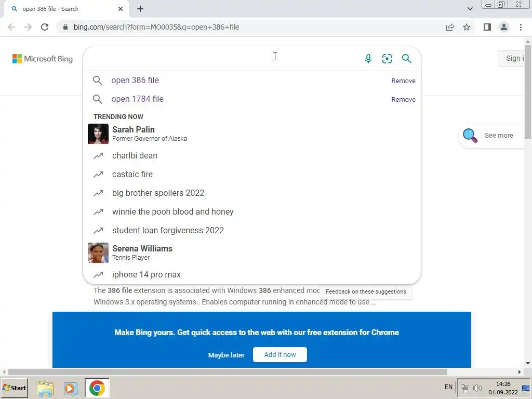Image resolution: width=532 pixels, height=399 pixels.
Task: Click the show desktop icon in tray
Action: point(526,388)
